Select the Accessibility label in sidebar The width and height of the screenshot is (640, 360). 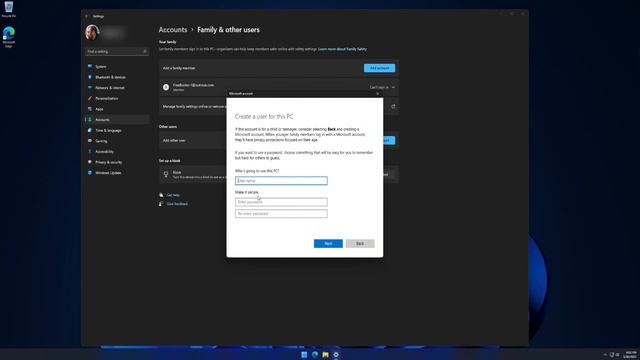pyautogui.click(x=104, y=151)
